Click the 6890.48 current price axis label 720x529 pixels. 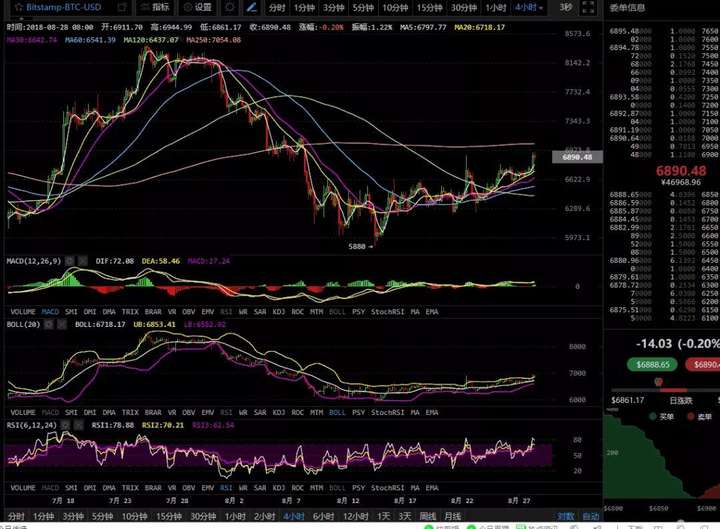point(577,157)
